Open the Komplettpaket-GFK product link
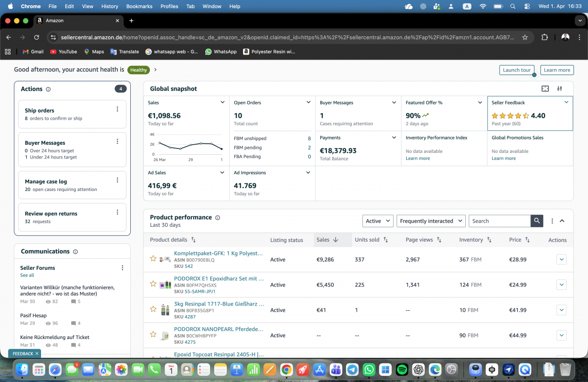Viewport: 588px width, 382px height. tap(219, 253)
